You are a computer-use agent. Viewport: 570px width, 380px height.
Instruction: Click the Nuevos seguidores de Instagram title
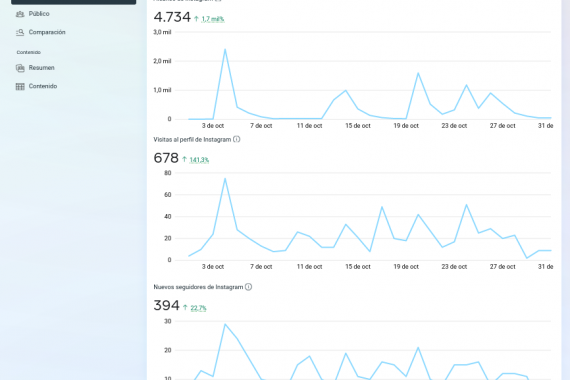198,287
